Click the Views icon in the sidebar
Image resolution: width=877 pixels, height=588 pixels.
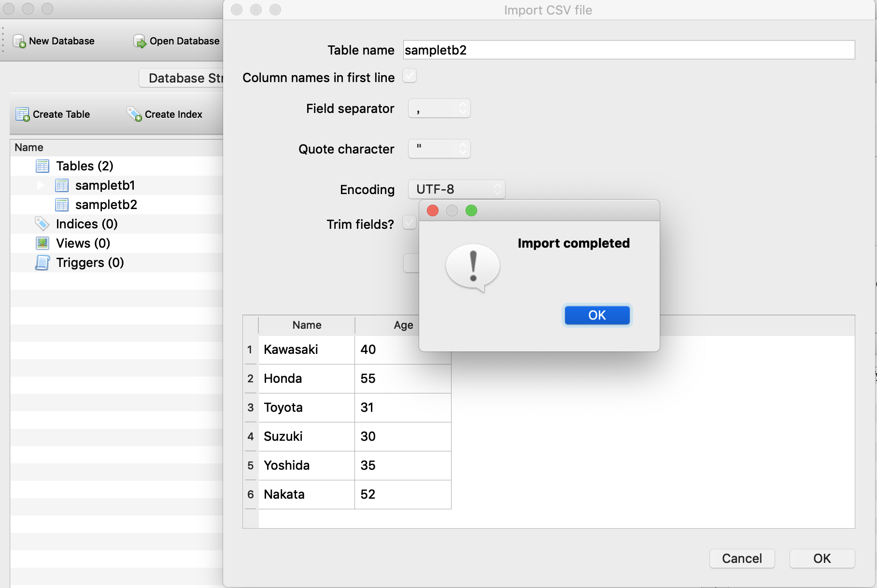[x=42, y=243]
